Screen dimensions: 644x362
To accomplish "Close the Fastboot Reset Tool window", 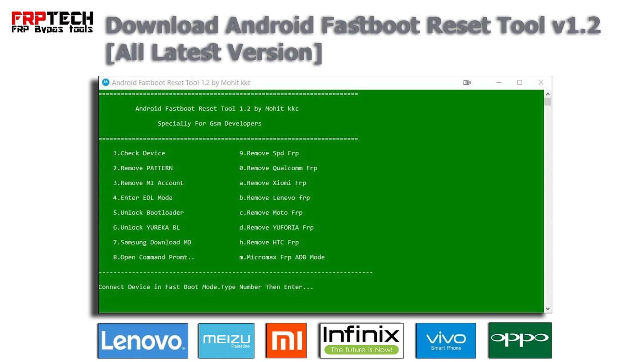I will click(x=541, y=82).
